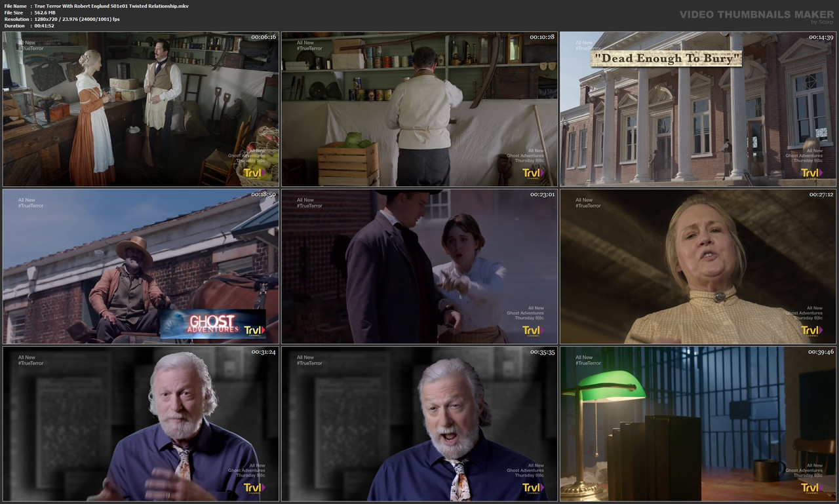Click the Trvl logo in the 00:10:28 frame

point(533,174)
